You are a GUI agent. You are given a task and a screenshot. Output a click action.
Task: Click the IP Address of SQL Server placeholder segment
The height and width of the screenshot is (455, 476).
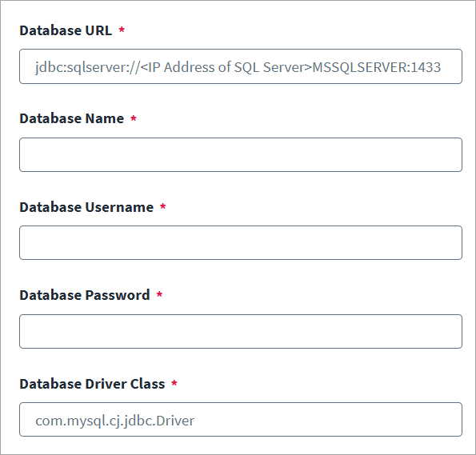coord(226,67)
